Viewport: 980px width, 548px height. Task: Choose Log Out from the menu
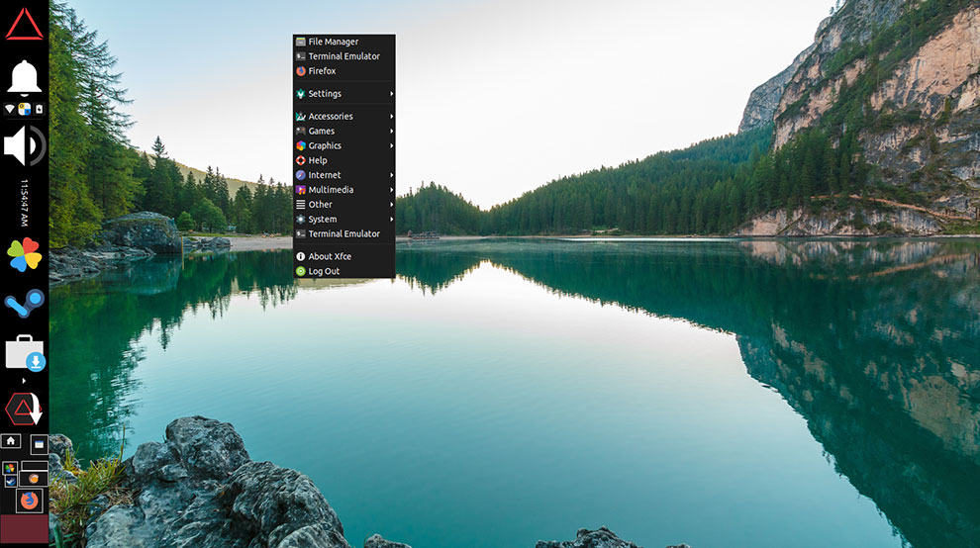tap(343, 271)
